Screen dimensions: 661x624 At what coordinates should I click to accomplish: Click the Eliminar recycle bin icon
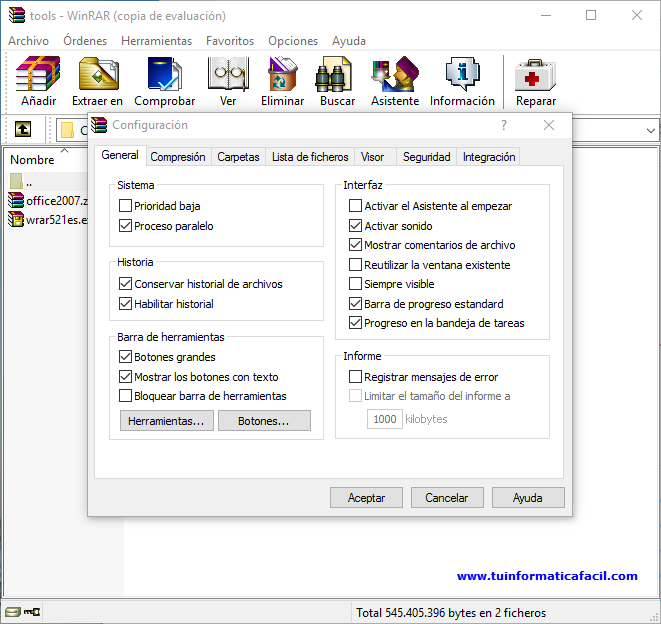(282, 74)
